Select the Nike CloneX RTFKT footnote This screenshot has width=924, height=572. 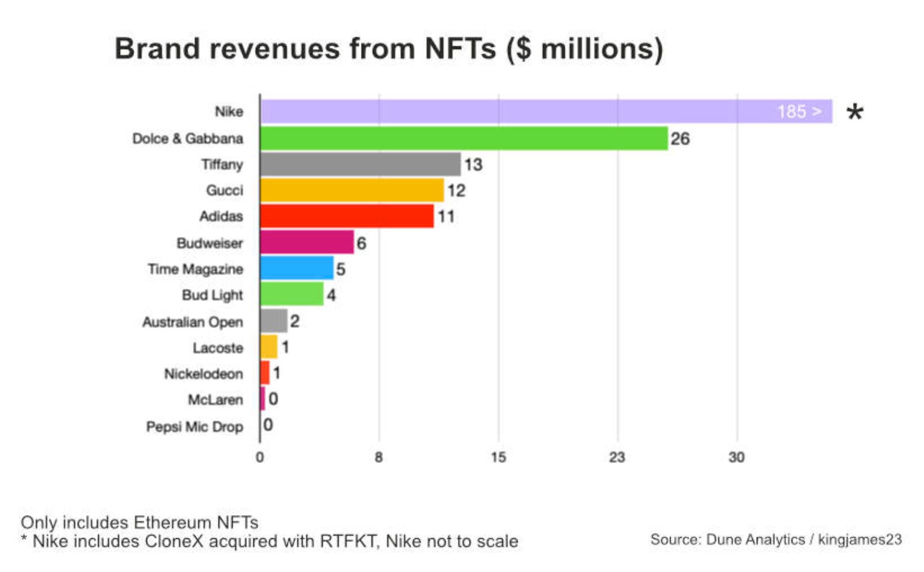269,541
